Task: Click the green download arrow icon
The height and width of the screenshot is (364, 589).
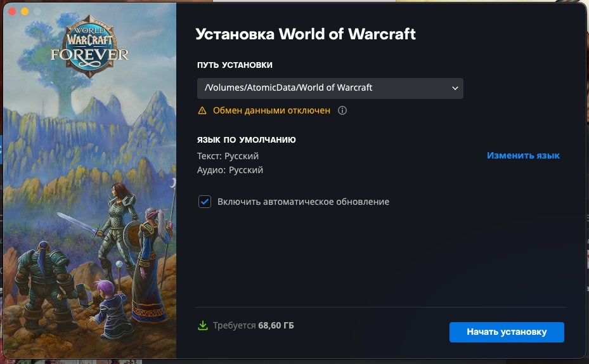Action: [x=203, y=325]
